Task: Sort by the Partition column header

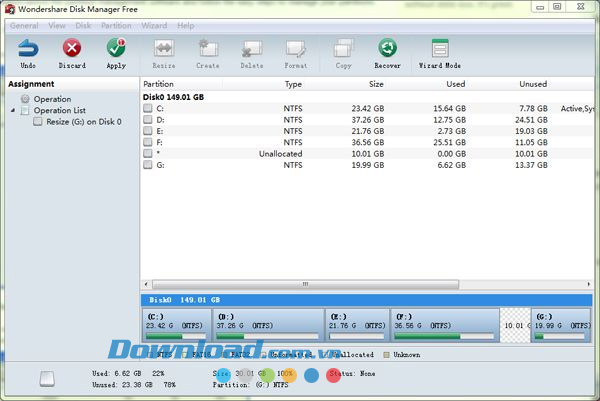Action: coord(158,84)
